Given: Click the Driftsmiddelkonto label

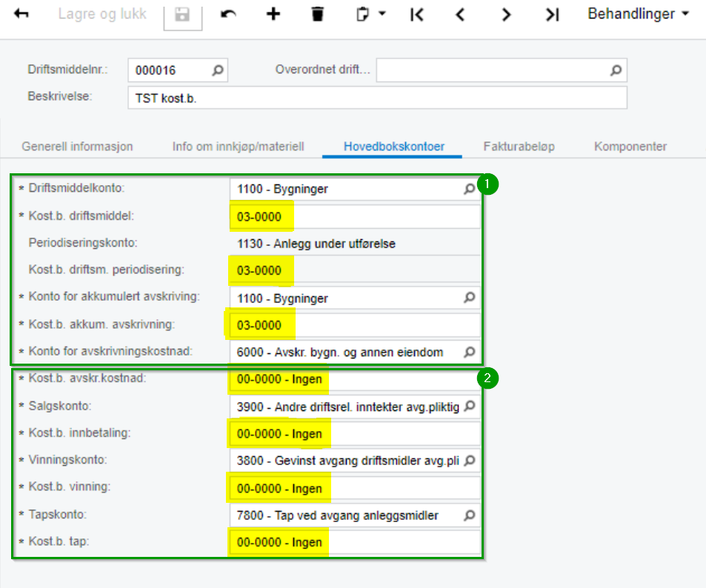Looking at the screenshot, I should click(76, 188).
